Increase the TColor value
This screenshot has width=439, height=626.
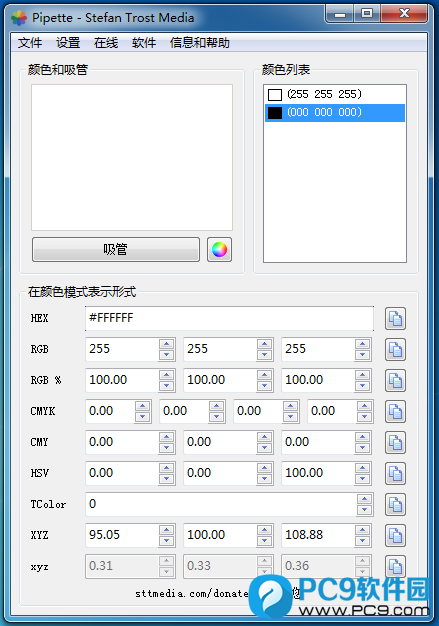coord(364,499)
